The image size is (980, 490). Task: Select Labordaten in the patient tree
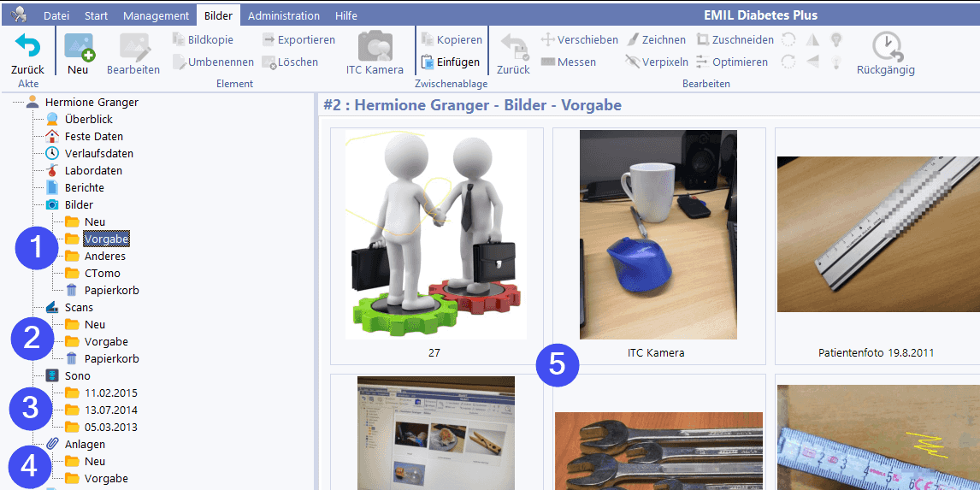click(93, 171)
